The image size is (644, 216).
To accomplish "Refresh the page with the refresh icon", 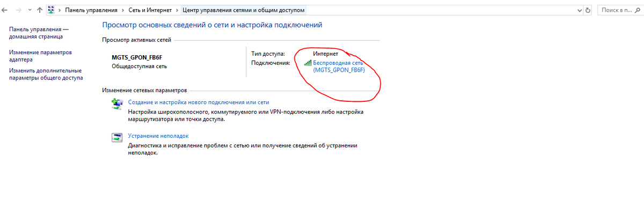I will 588,10.
